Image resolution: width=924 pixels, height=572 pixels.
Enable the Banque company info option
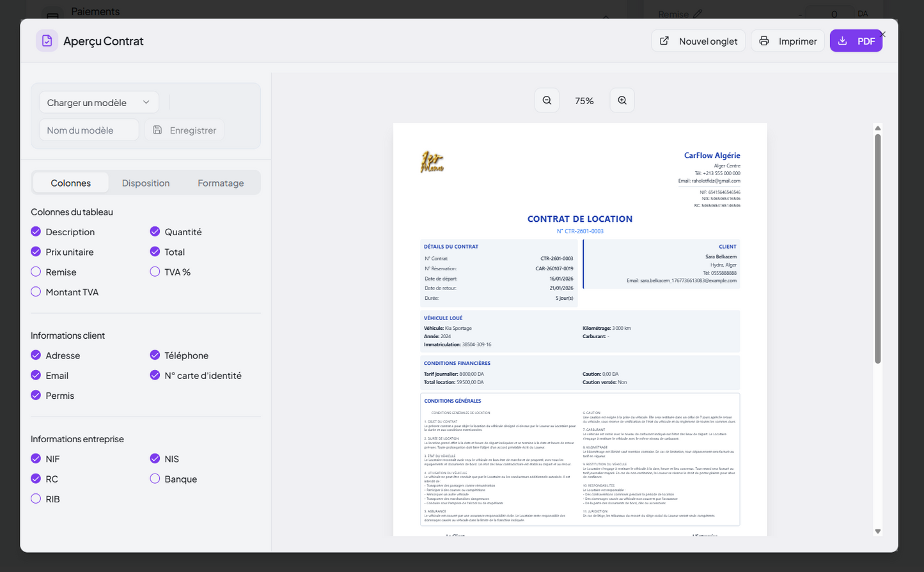[155, 479]
